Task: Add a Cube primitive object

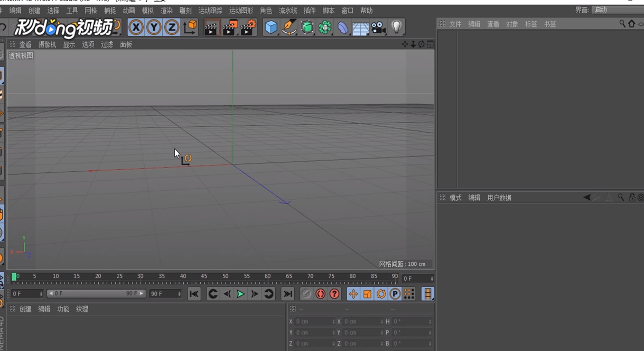Action: [x=271, y=27]
